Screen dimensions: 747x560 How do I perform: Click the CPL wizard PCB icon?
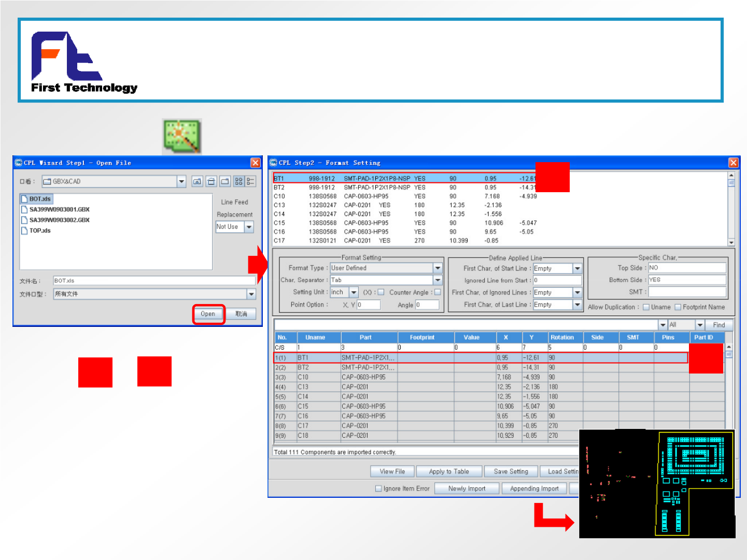(181, 136)
